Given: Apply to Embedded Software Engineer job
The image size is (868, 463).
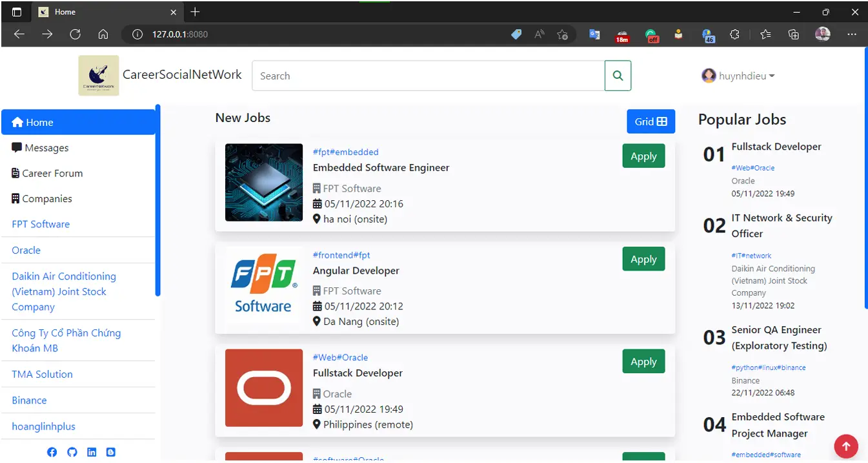Looking at the screenshot, I should point(643,156).
